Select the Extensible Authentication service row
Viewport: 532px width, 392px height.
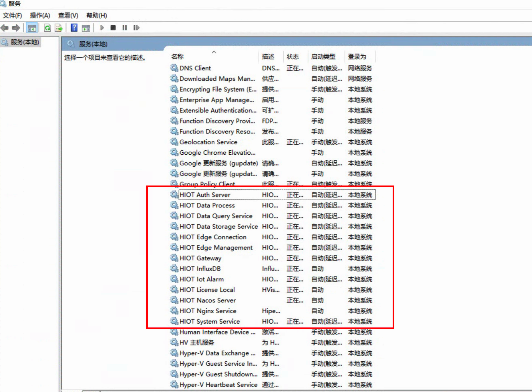(x=272, y=110)
